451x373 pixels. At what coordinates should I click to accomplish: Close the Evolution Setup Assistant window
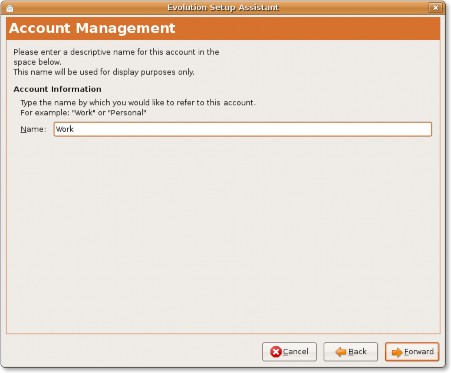435,8
